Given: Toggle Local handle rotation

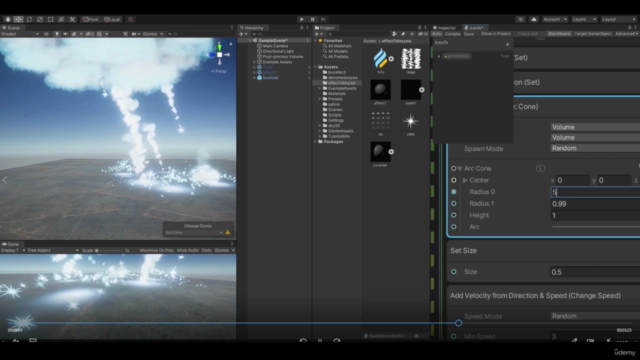Looking at the screenshot, I should click(112, 19).
